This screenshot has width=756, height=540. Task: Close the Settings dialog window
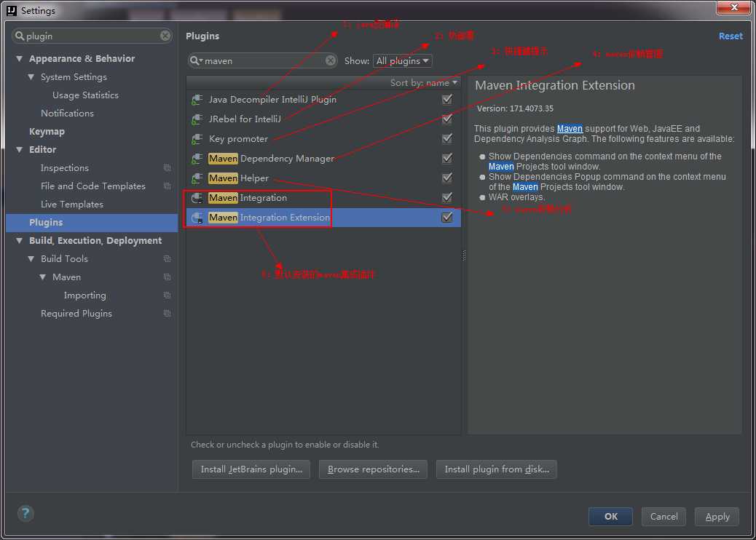coord(733,7)
